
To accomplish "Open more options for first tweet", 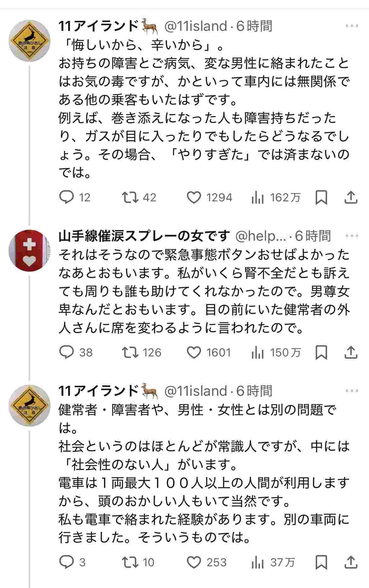I will pyautogui.click(x=352, y=26).
